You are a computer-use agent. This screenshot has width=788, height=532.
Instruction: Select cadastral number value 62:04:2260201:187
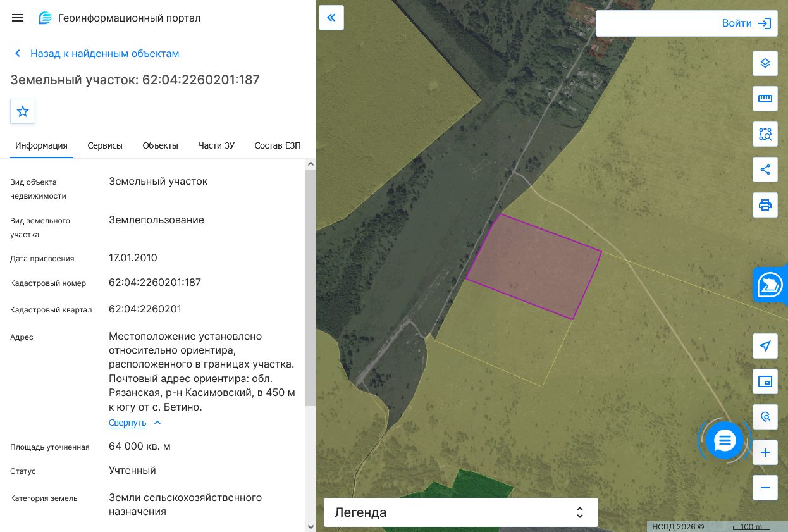click(x=155, y=283)
